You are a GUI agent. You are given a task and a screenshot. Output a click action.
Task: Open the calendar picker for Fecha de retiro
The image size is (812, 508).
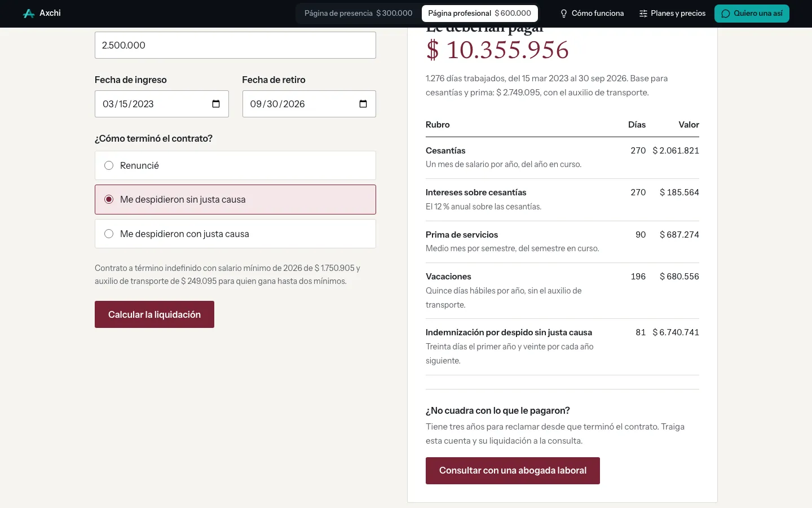[x=363, y=104]
